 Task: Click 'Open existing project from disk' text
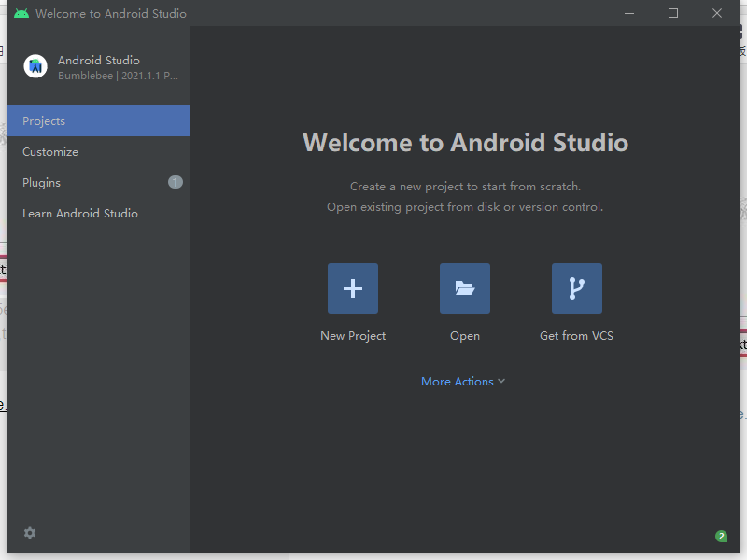point(465,207)
